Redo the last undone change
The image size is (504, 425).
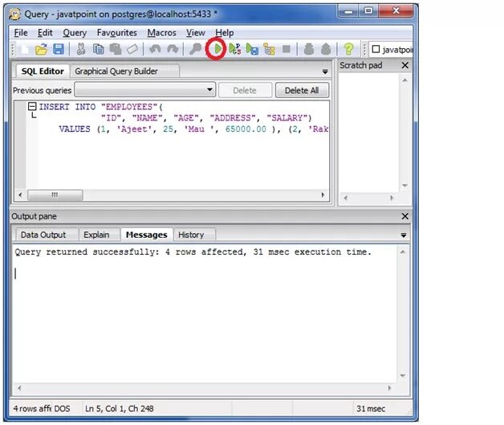point(173,49)
